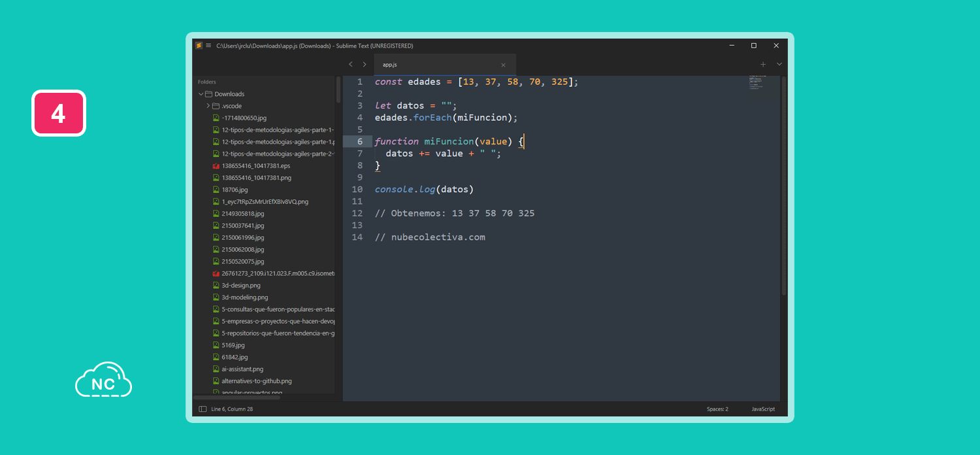Switch to the app.js tab

tap(390, 65)
